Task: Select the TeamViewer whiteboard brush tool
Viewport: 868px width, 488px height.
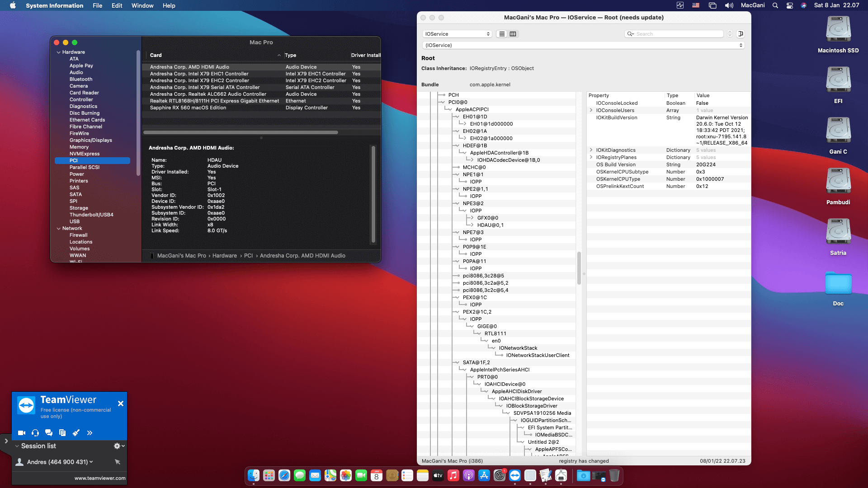Action: 76,432
